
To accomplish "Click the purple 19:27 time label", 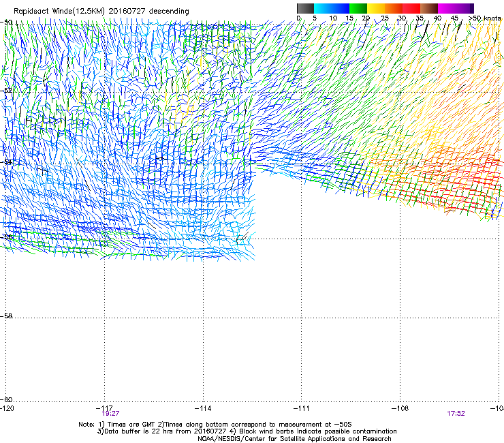I will tap(110, 414).
